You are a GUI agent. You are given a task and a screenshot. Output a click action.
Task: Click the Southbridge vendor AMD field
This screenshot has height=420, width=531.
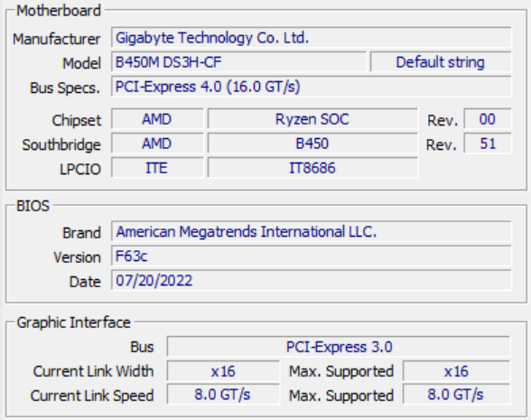[157, 144]
